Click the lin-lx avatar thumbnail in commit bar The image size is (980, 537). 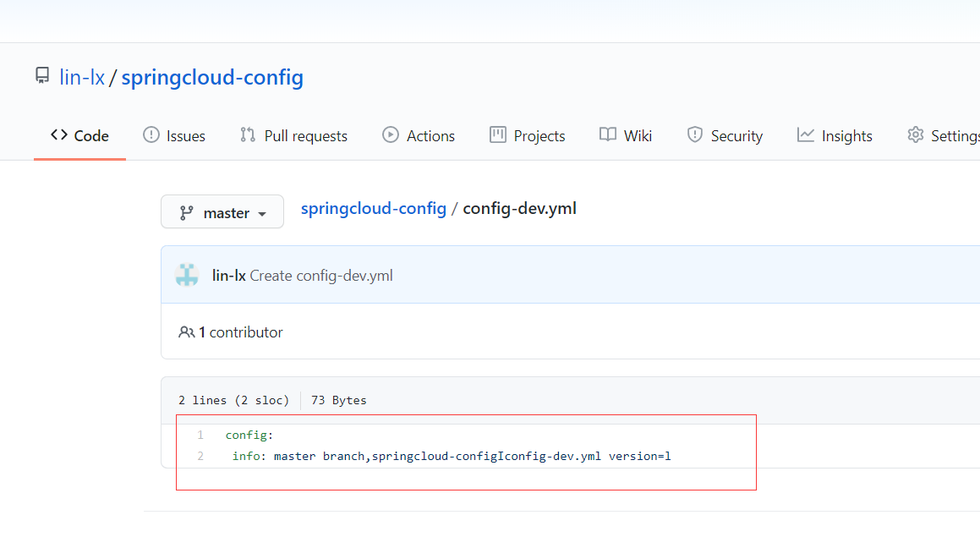(x=187, y=275)
